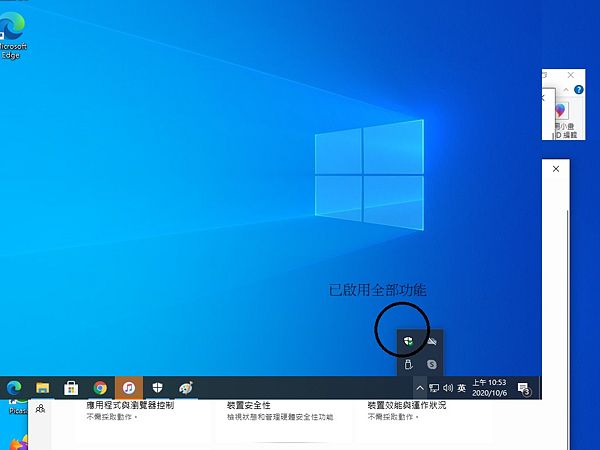Open Google Chrome from the taskbar
Image resolution: width=600 pixels, height=450 pixels.
[100, 388]
